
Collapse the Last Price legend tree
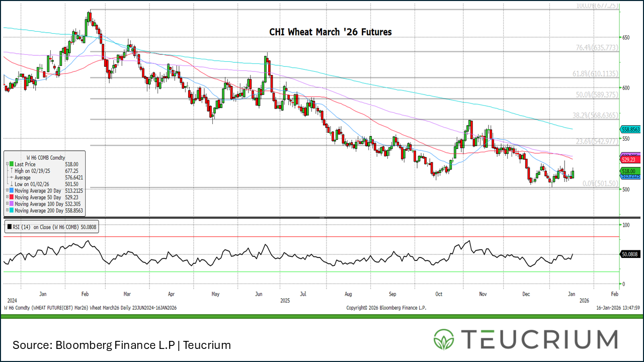7,164
